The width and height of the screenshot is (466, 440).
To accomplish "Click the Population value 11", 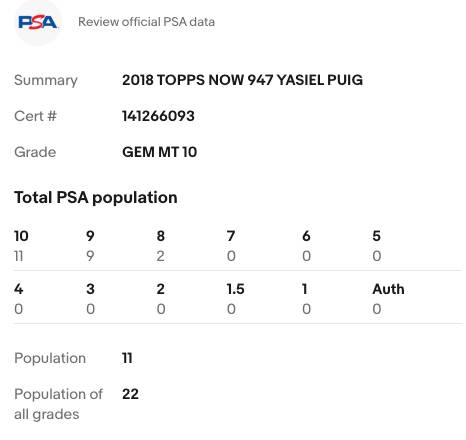I will 127,358.
